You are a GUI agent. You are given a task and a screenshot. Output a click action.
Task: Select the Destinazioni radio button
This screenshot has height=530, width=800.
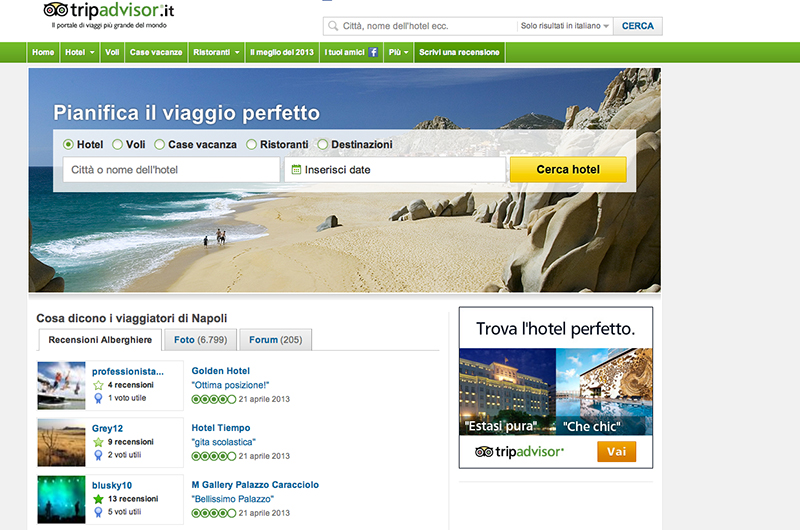322,145
